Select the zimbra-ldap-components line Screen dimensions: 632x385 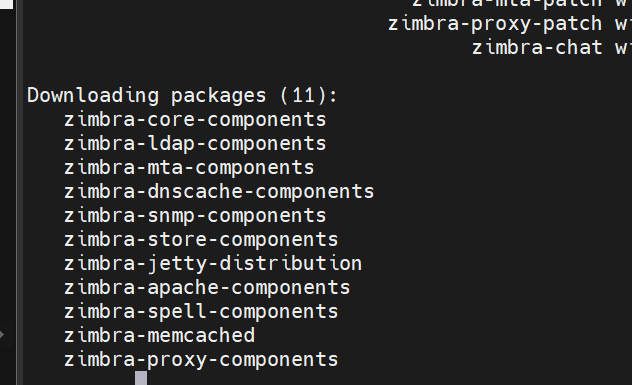pos(195,144)
